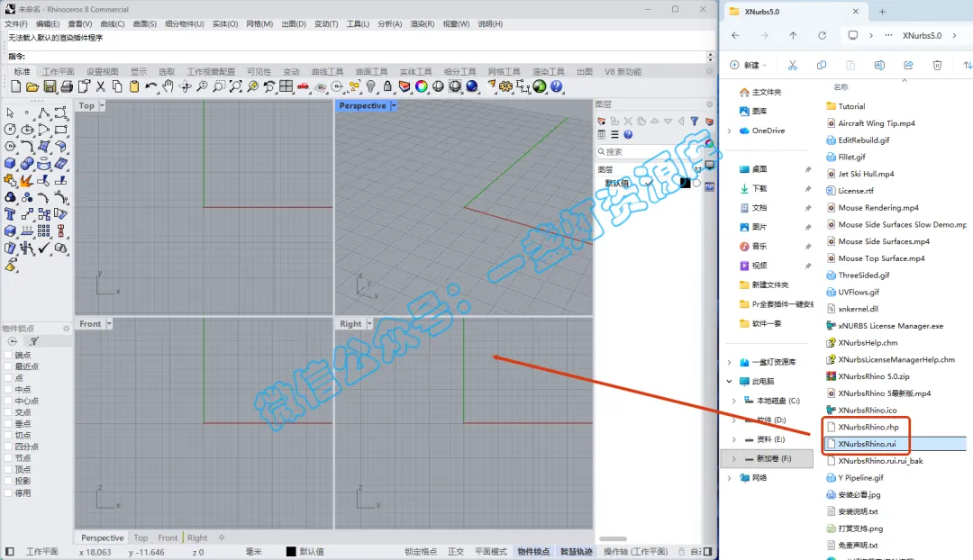Click the red car named views icon
Image resolution: width=973 pixels, height=560 pixels.
click(x=303, y=86)
